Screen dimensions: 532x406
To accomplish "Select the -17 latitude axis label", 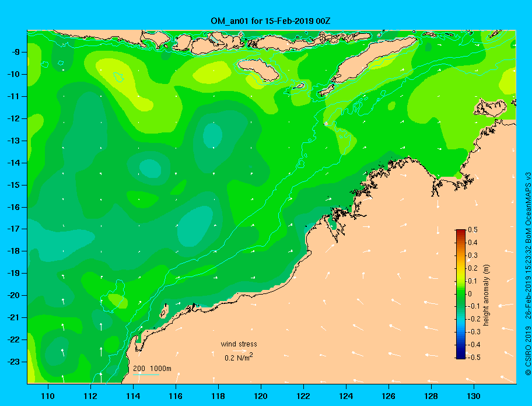I will pyautogui.click(x=14, y=229).
